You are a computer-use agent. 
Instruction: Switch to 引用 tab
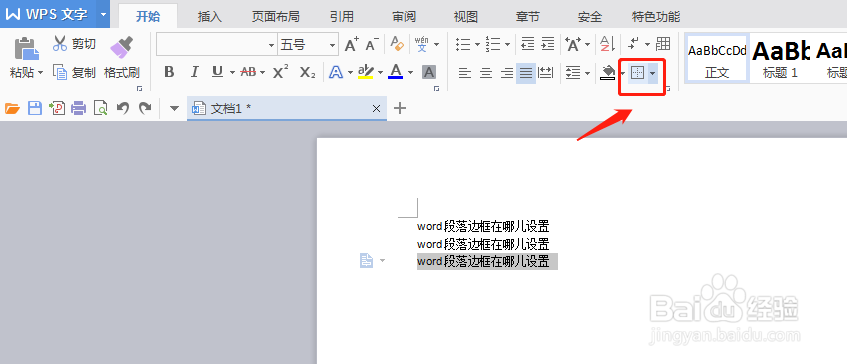coord(342,17)
